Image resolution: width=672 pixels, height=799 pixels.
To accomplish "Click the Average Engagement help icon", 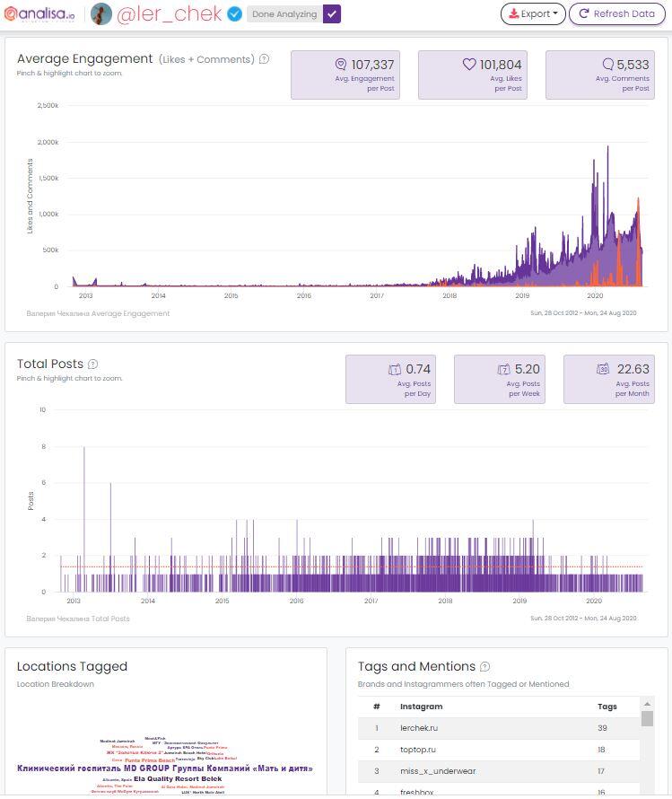I will coord(264,59).
